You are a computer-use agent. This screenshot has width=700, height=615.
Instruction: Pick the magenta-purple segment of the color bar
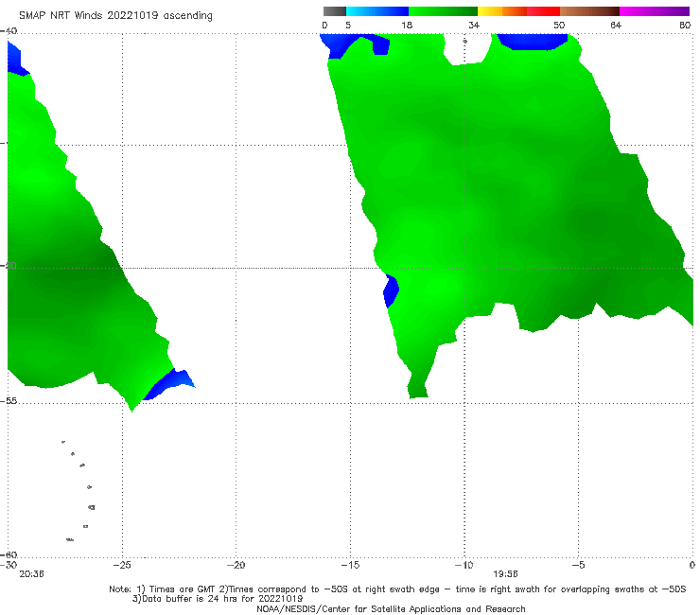click(x=655, y=11)
